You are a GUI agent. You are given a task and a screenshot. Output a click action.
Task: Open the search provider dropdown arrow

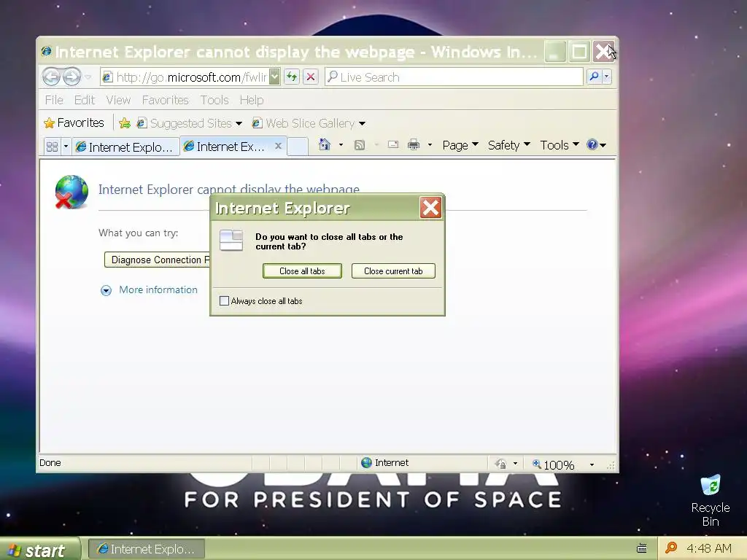click(x=606, y=77)
